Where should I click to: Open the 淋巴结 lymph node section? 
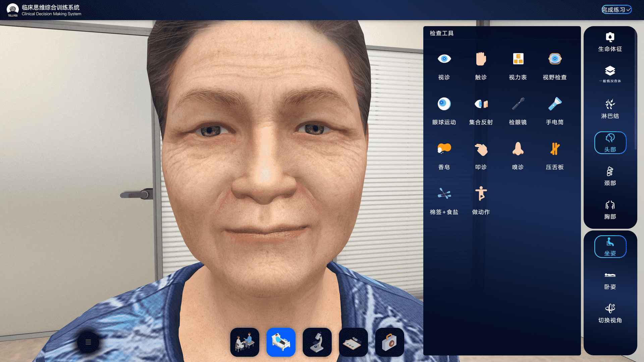coord(610,109)
